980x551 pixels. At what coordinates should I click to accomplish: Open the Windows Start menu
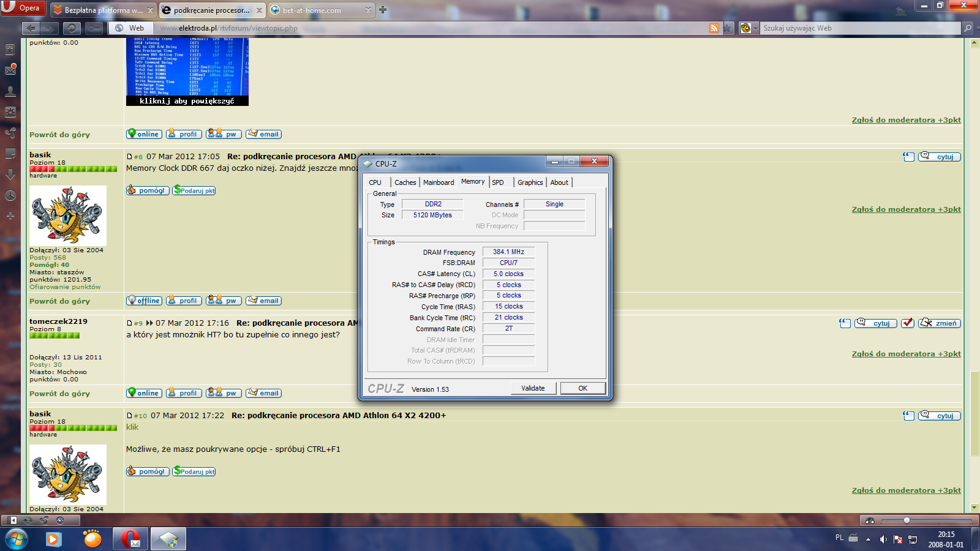[x=16, y=539]
